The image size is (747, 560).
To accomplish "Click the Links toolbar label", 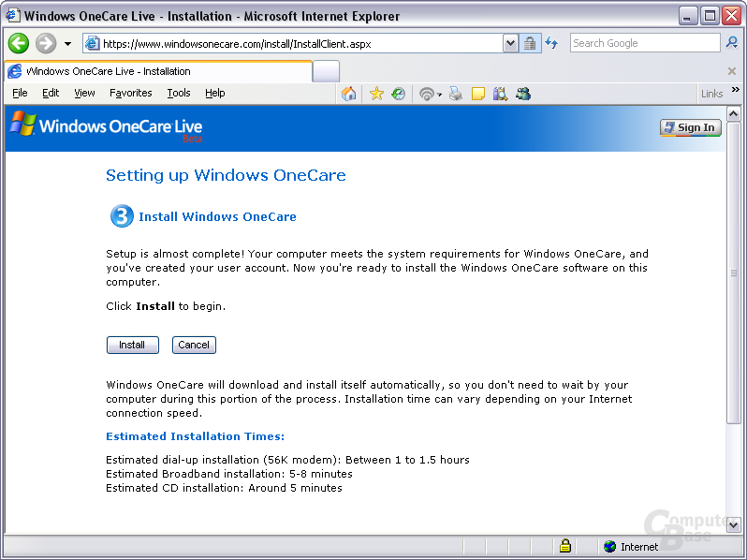I will tap(711, 94).
